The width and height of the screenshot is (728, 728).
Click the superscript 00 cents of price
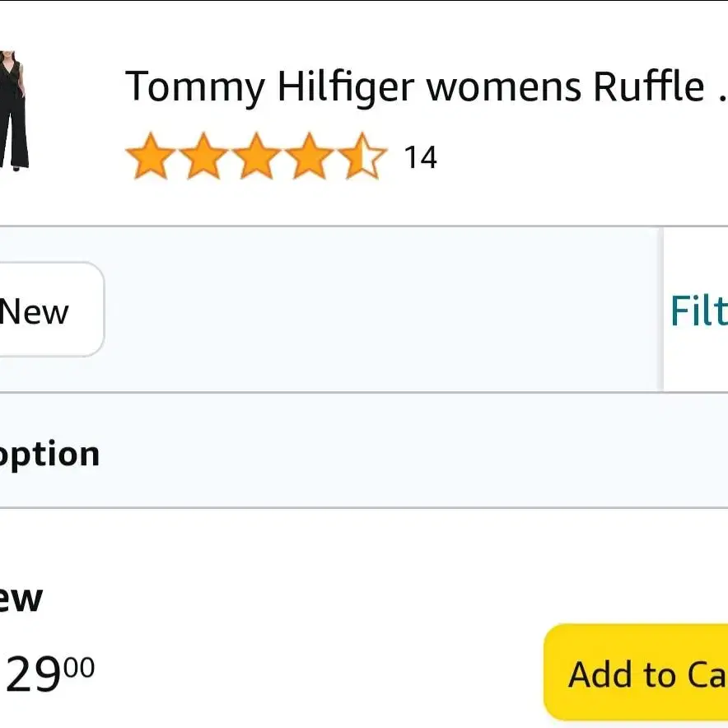[x=79, y=667]
